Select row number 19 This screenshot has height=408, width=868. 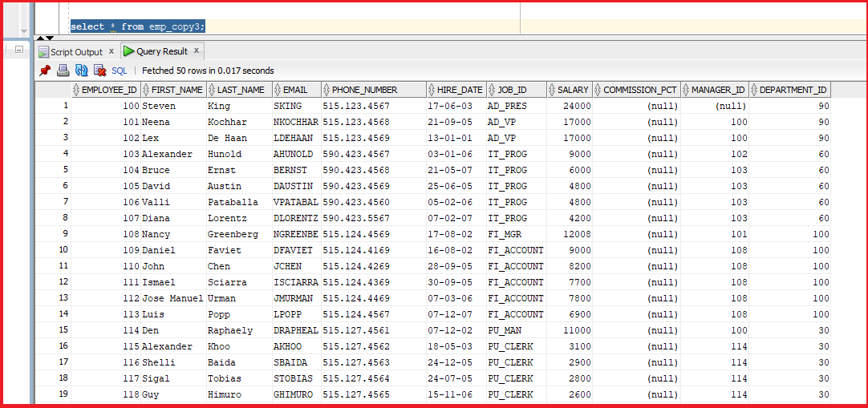(x=53, y=394)
